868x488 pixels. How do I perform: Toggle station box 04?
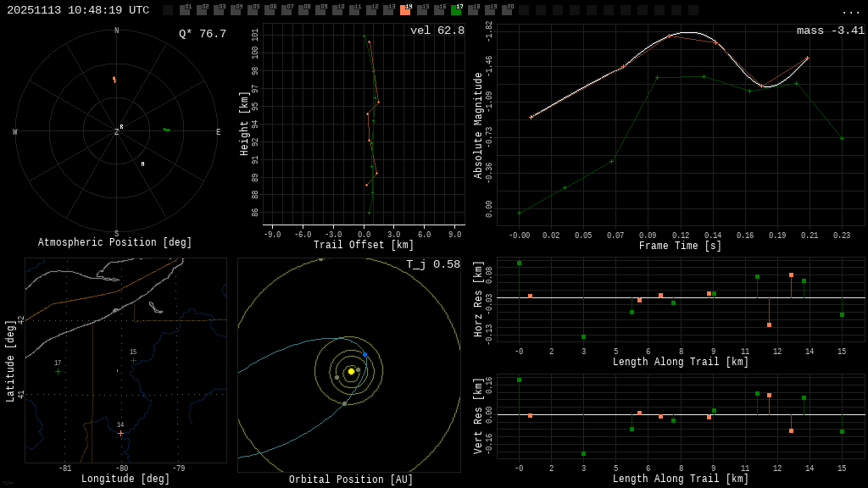(x=236, y=10)
